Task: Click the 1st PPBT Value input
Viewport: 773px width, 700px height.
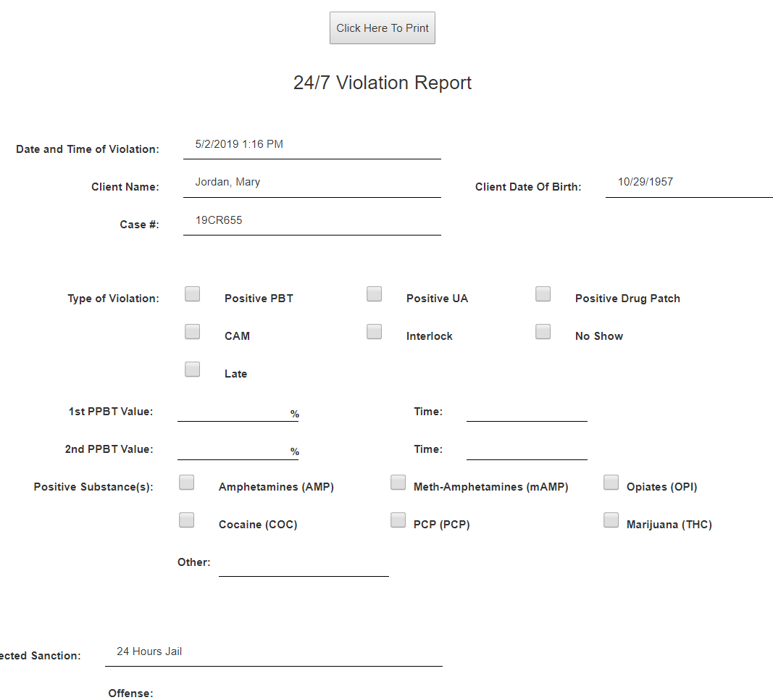Action: coord(233,412)
